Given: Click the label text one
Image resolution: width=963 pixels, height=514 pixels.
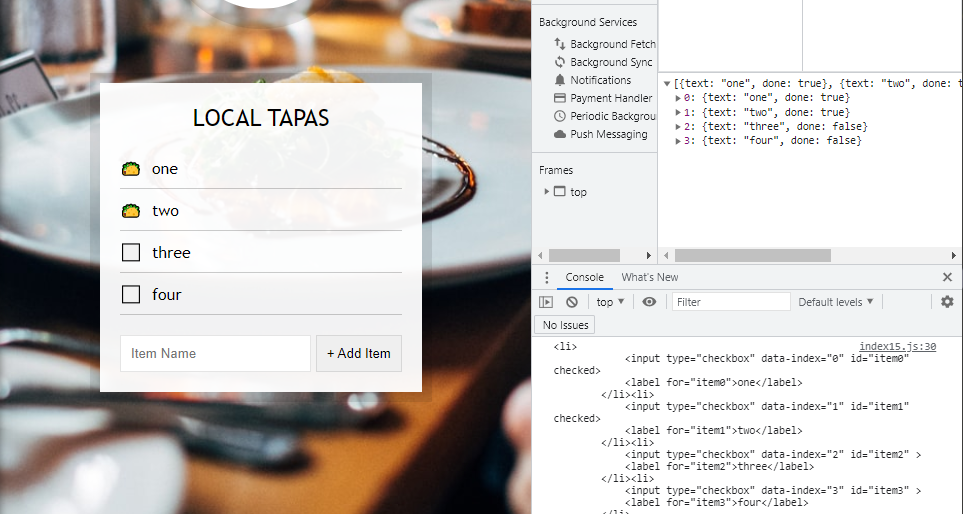Looking at the screenshot, I should (x=165, y=169).
